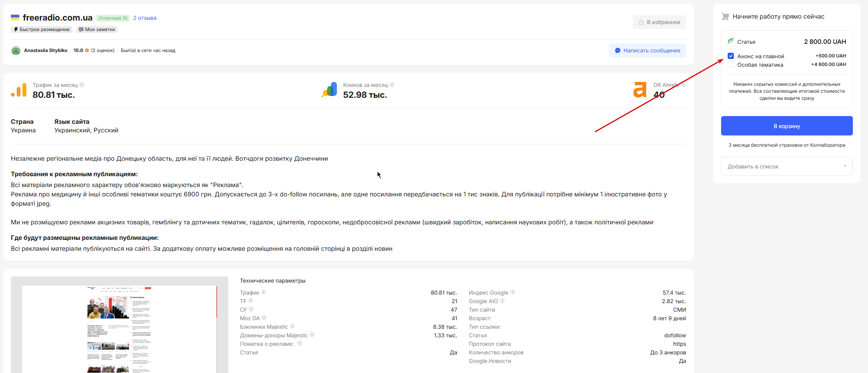Click the info icon next to Moz DA
868x373 pixels.
[264, 317]
